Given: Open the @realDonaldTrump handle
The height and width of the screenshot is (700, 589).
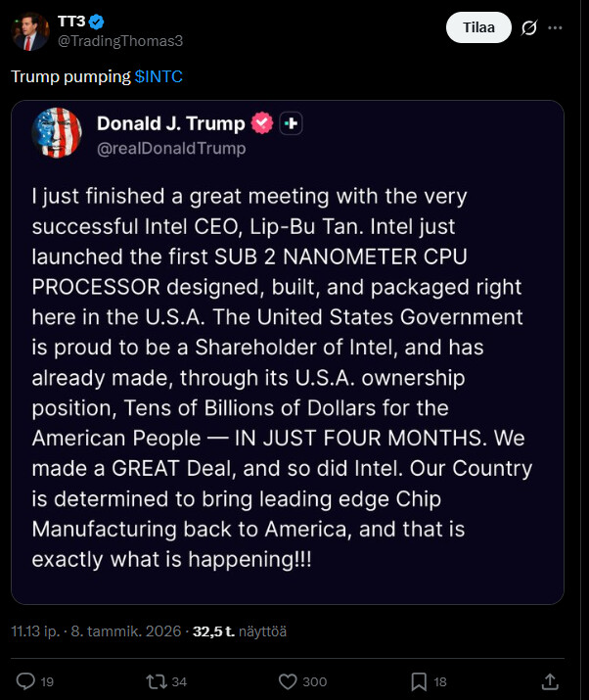Looking at the screenshot, I should [x=170, y=149].
